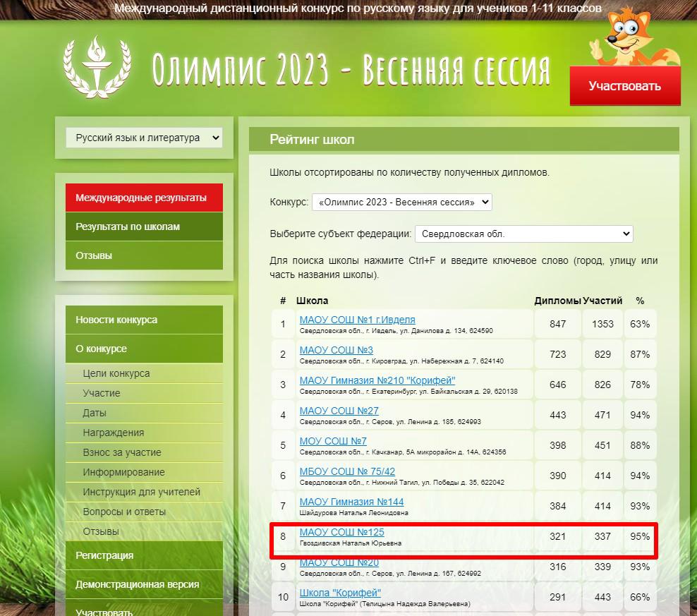Open the Русский язык и литература dropdown
Screen dimensions: 697x616
click(x=145, y=138)
